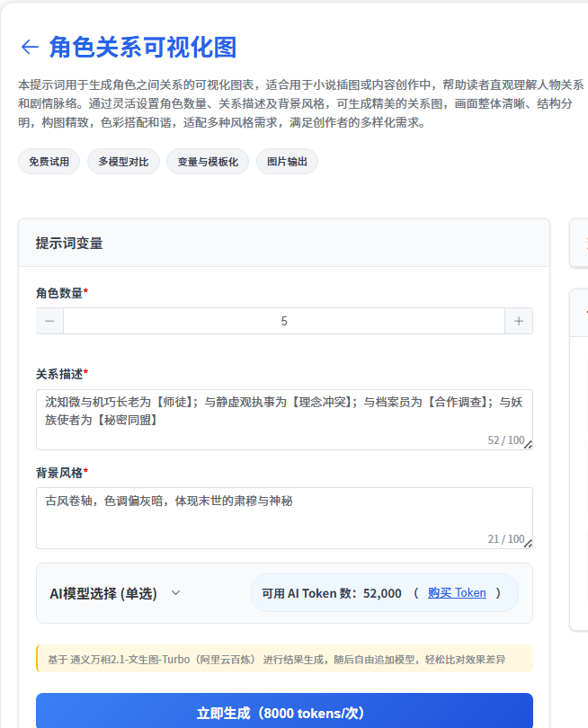Open the 购买 Token link
The image size is (588, 728).
tap(457, 593)
